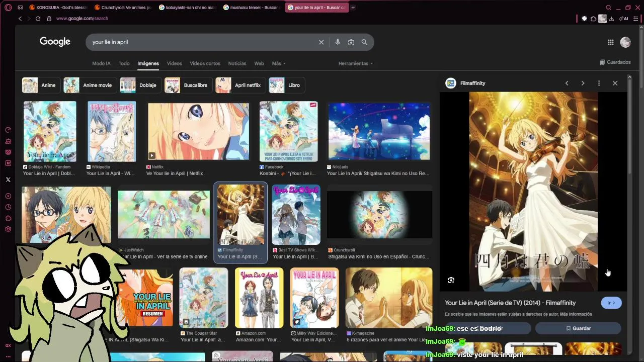This screenshot has width=644, height=362.
Task: Open the settings gear sidebar icon
Action: (8, 229)
